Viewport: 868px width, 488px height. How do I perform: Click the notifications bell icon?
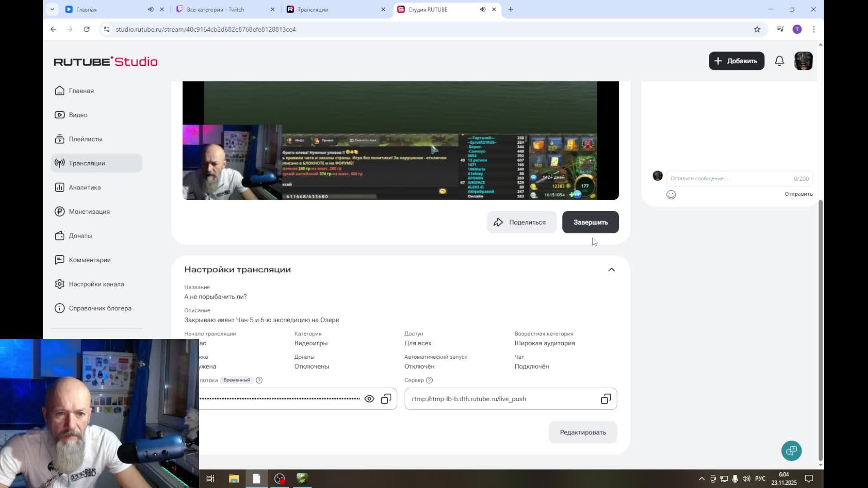779,61
